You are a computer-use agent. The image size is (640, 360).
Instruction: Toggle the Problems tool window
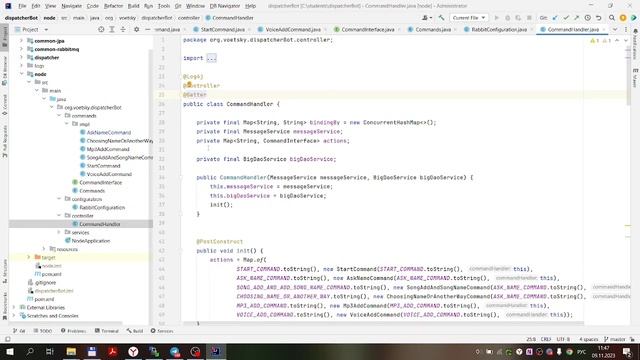pos(73,331)
